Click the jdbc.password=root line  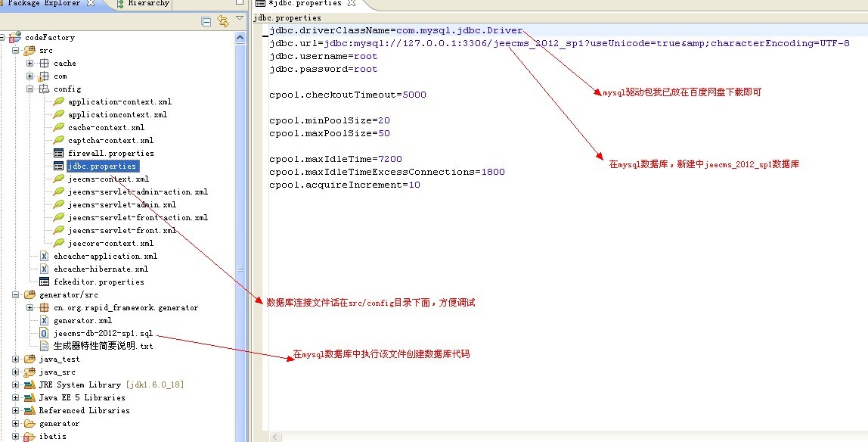(x=324, y=69)
